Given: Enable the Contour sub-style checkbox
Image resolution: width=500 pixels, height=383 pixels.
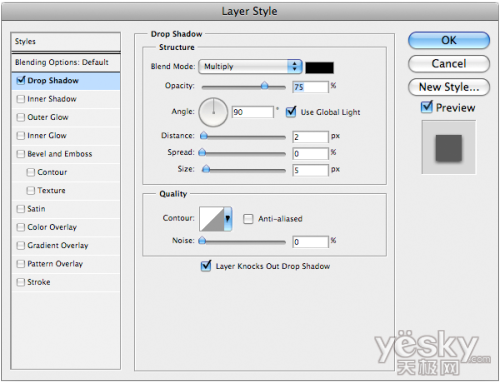Looking at the screenshot, I should (x=31, y=172).
